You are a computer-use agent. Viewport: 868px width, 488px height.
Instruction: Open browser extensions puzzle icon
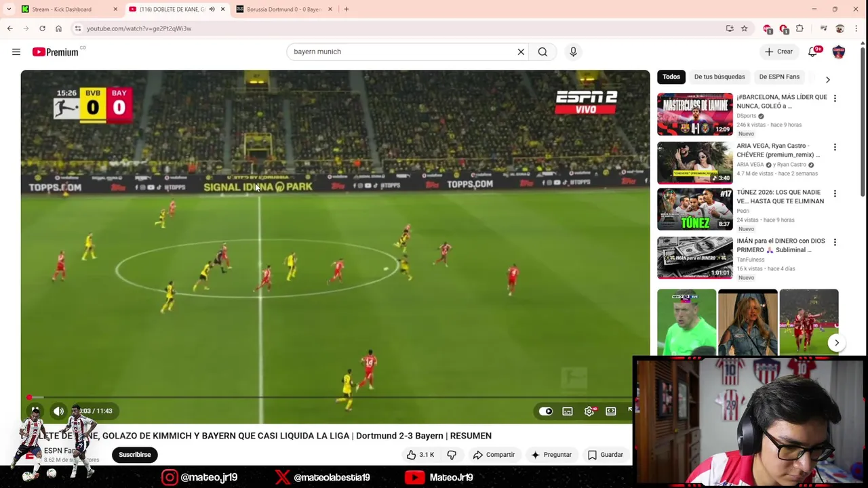click(x=800, y=28)
